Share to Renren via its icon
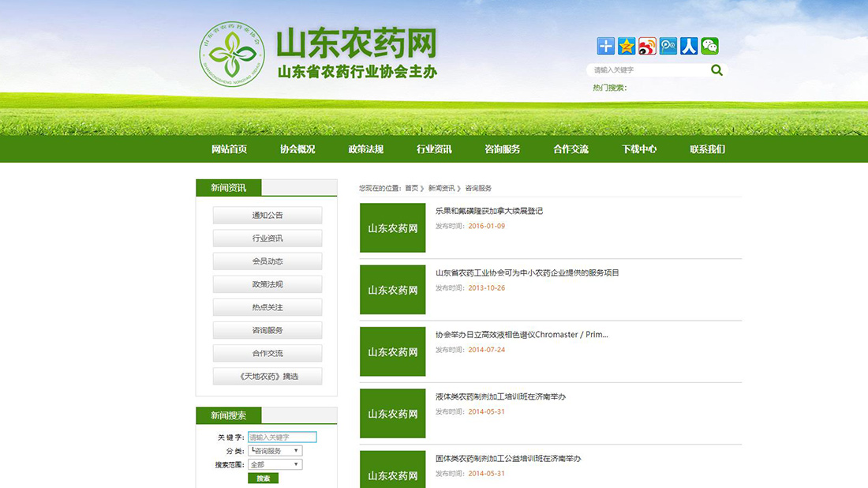This screenshot has width=868, height=488. (690, 46)
